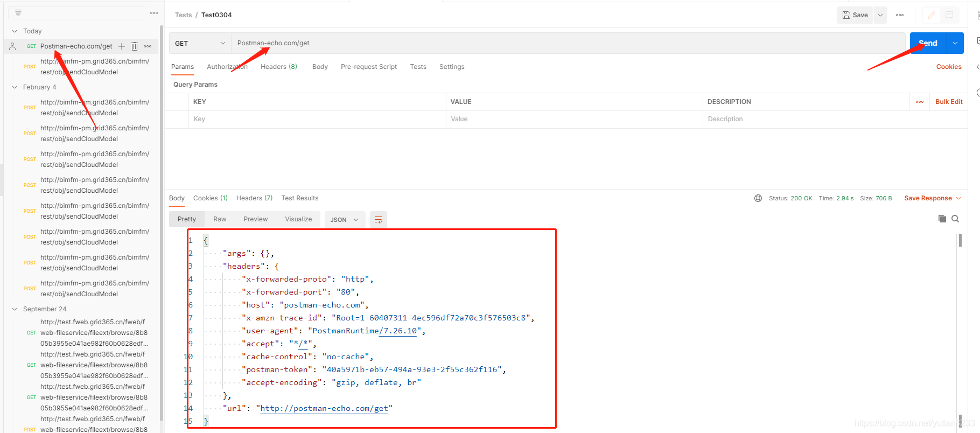This screenshot has width=980, height=433.
Task: Select the Postman-echo.com/get history entry
Action: 76,46
